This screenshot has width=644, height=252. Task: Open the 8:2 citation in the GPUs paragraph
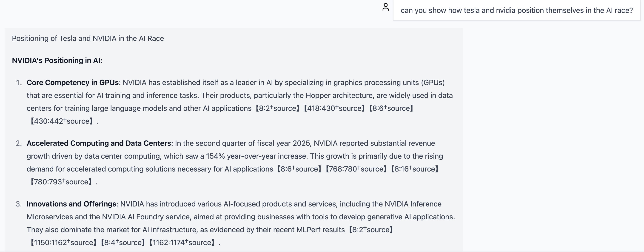click(x=277, y=108)
